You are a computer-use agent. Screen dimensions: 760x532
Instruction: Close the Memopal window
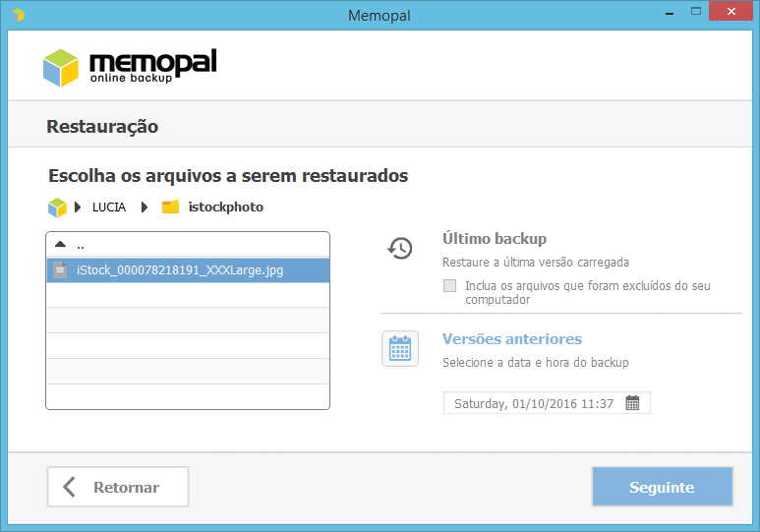731,12
